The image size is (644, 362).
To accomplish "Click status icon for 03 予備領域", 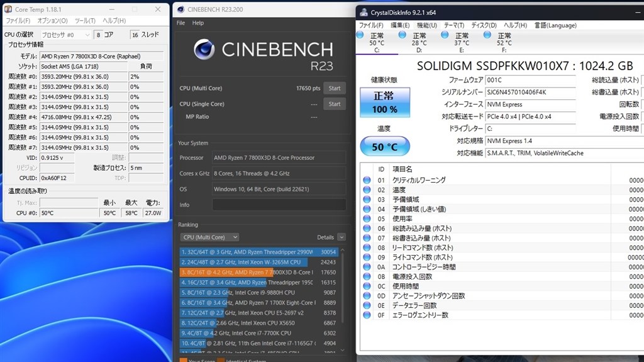I will pos(367,200).
